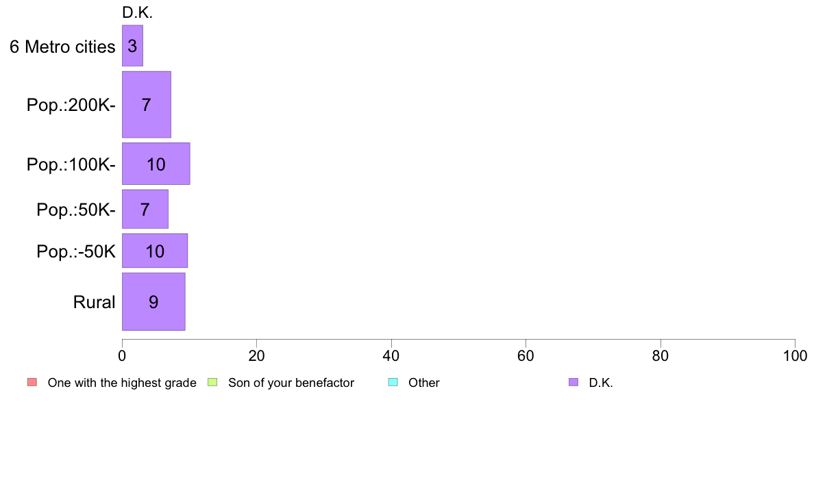814x504 pixels.
Task: Click the 100 tick label on axis
Action: tap(795, 355)
